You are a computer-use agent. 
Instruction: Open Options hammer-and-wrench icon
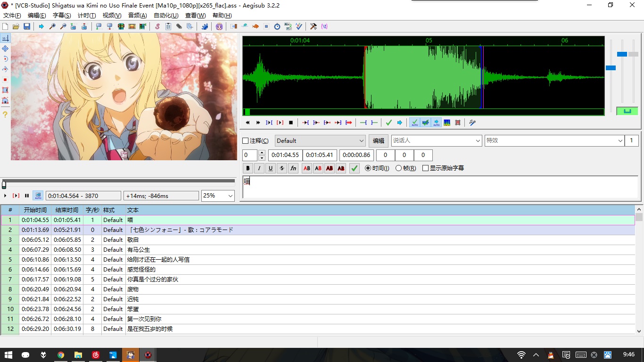(313, 26)
